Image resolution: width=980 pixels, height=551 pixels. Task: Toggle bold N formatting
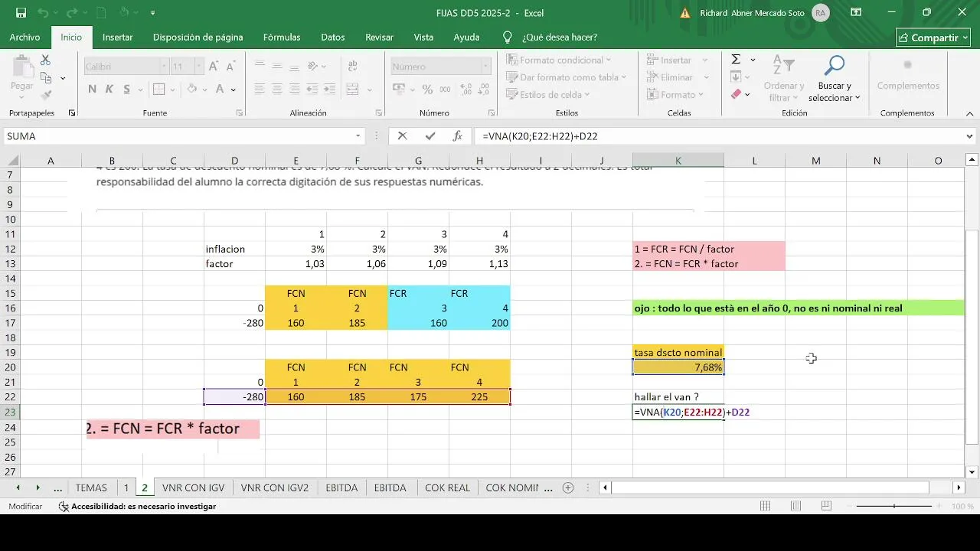tap(93, 90)
